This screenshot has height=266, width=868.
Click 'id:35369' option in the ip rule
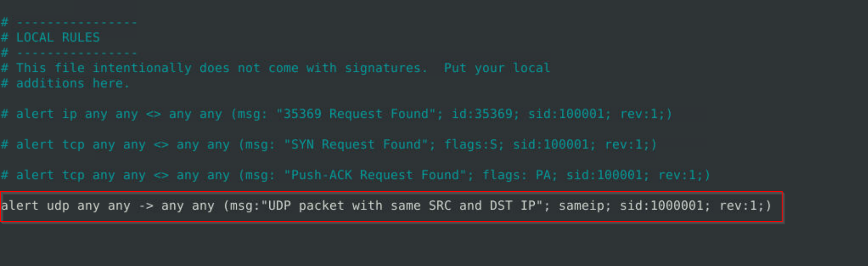click(x=482, y=114)
